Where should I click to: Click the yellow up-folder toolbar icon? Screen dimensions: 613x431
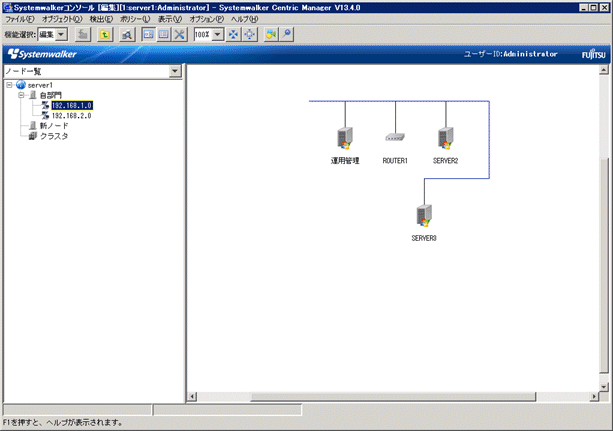(105, 35)
